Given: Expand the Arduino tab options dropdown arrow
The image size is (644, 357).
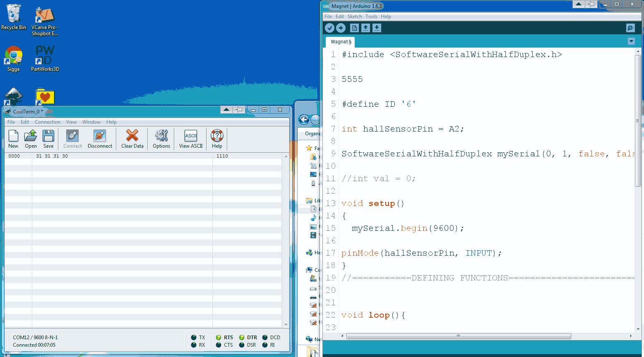Looking at the screenshot, I should pos(631,41).
